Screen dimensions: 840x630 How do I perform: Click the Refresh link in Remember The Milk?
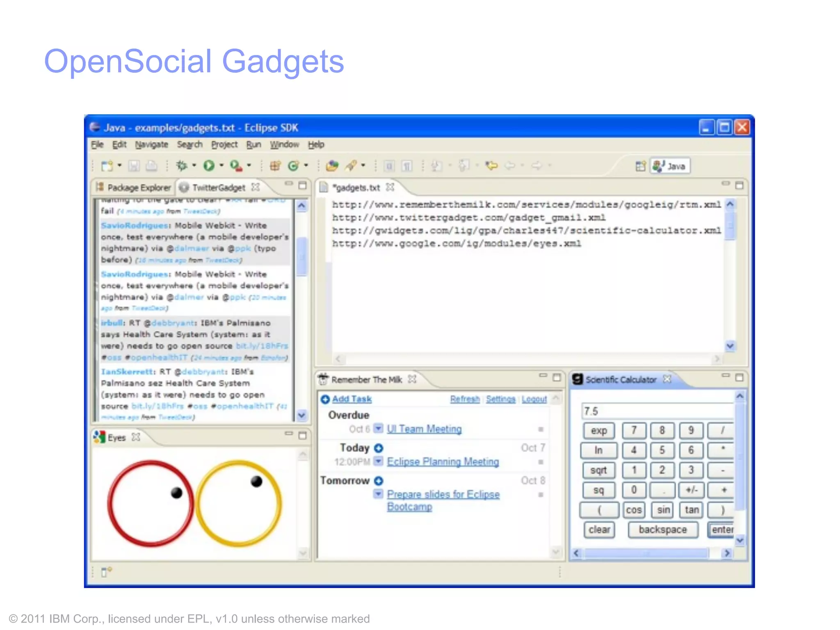[465, 399]
